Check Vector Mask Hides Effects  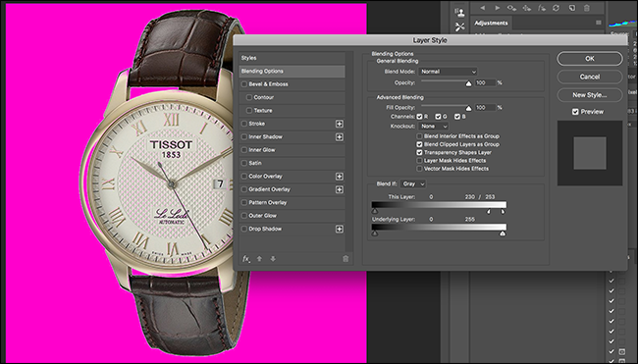(419, 169)
